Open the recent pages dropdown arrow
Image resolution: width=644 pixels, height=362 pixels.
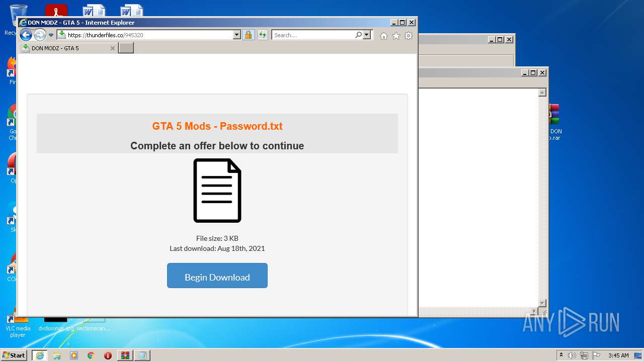pos(51,35)
